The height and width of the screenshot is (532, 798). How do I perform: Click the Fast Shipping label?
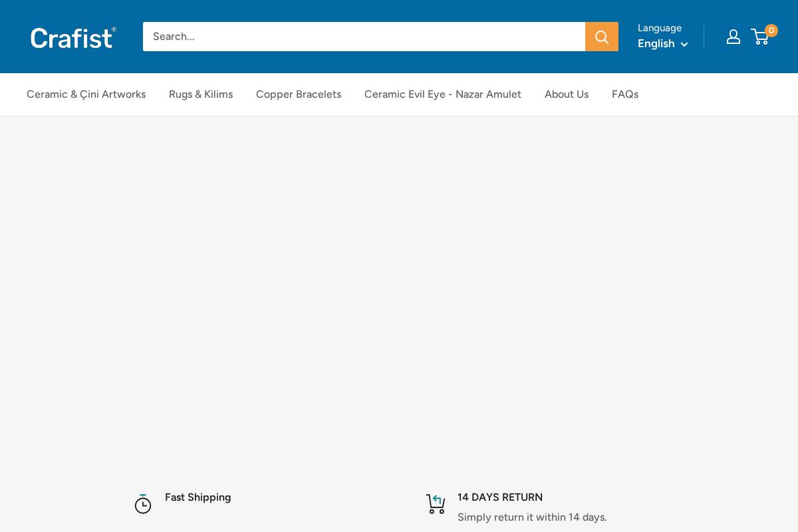pos(198,497)
